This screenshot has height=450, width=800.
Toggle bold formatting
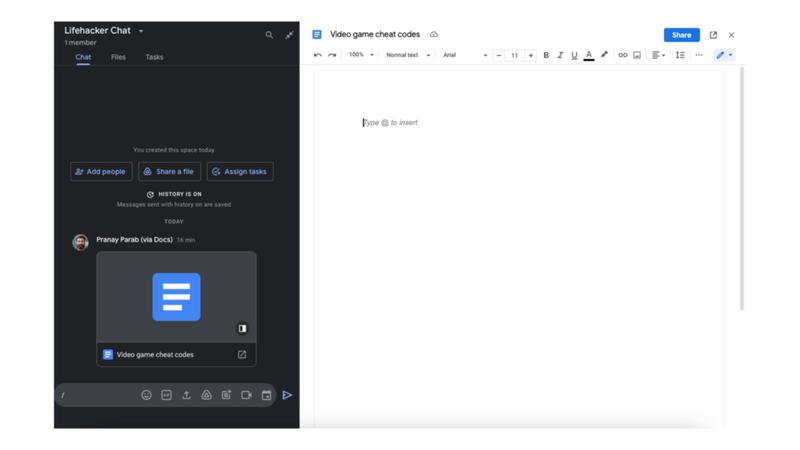(546, 55)
